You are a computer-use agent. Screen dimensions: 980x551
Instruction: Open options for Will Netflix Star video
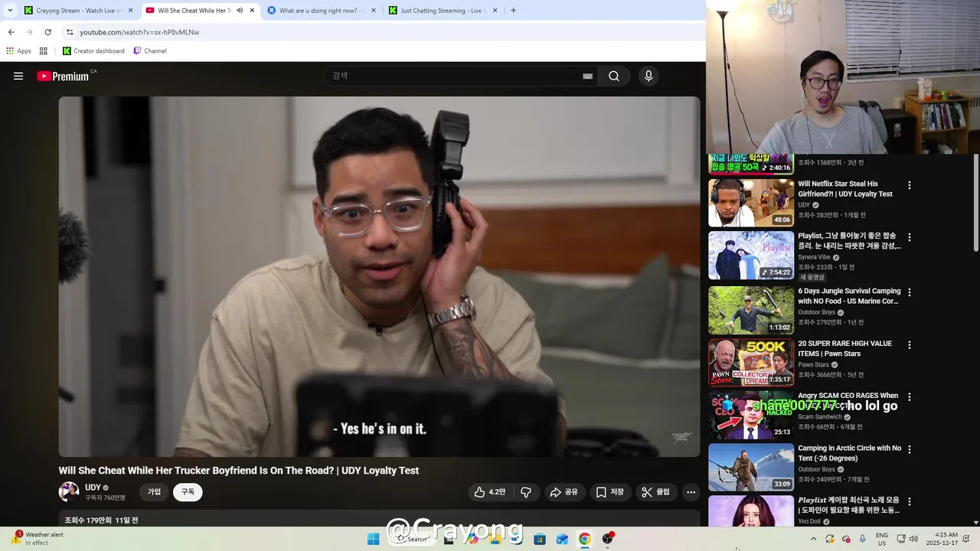pos(910,185)
